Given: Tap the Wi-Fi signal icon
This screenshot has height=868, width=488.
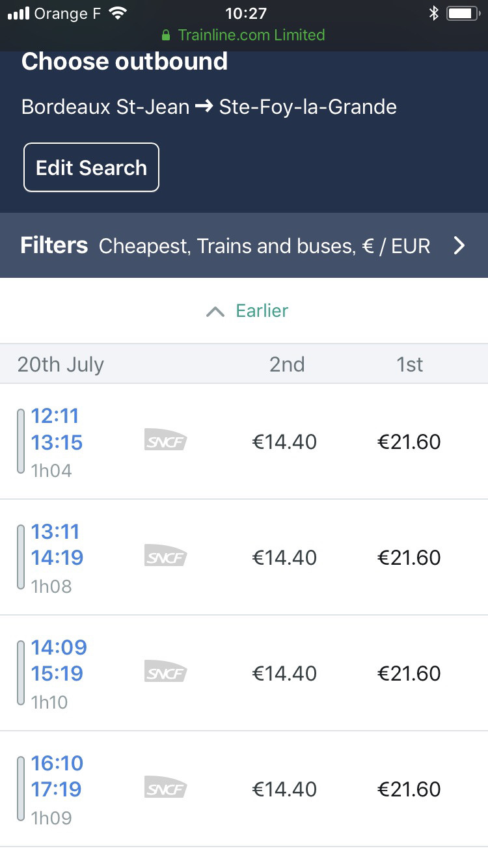Looking at the screenshot, I should pos(118,13).
